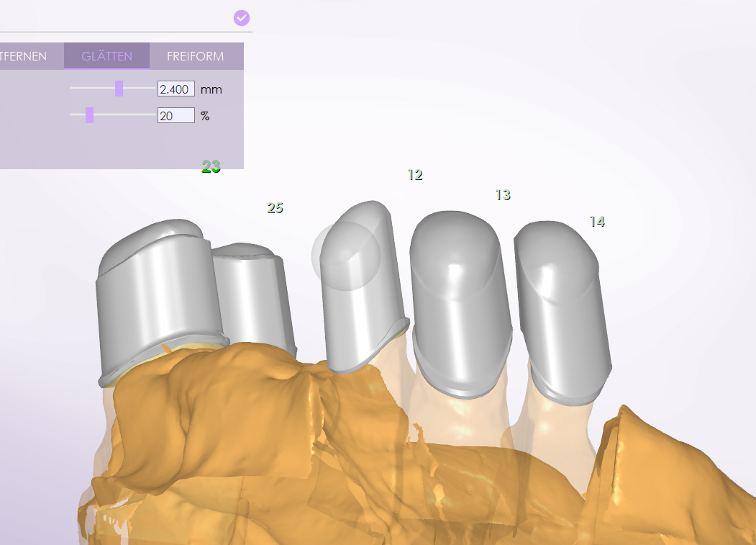Focus the 2.400 mm input field
756x545 pixels.
(176, 89)
